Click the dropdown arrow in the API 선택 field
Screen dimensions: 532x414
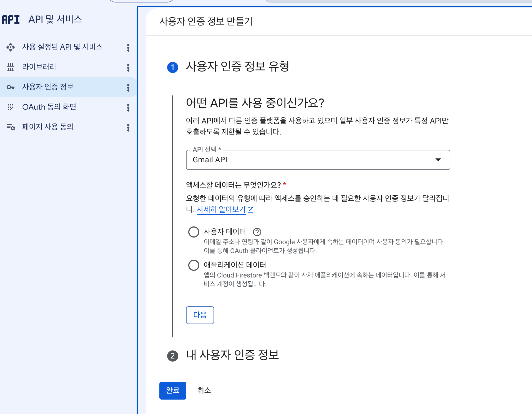438,160
